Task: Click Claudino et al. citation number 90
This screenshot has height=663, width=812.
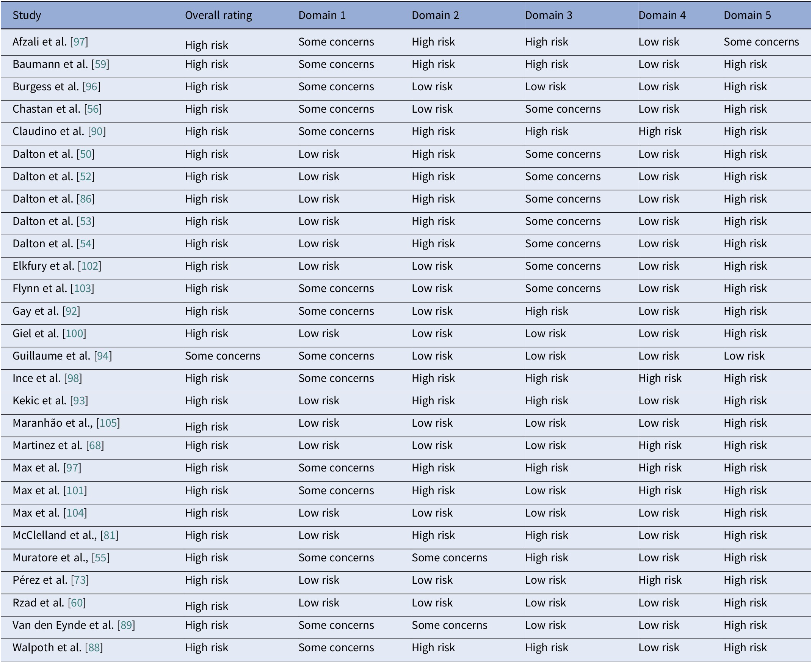Action: pos(97,131)
